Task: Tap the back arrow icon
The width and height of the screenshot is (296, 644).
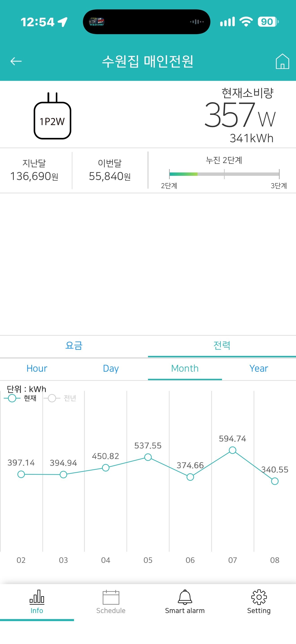Action: [16, 61]
